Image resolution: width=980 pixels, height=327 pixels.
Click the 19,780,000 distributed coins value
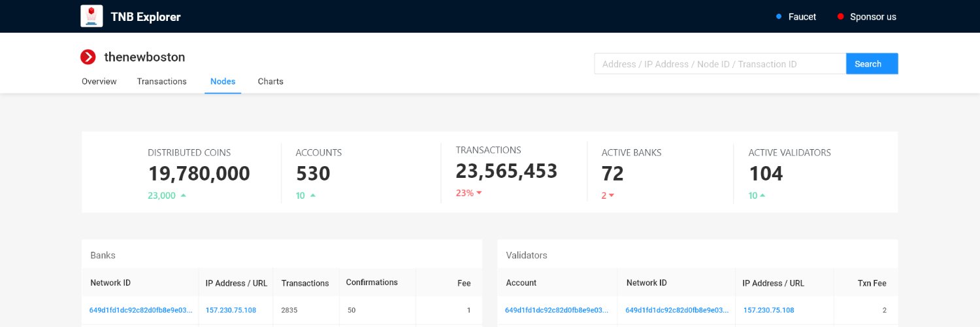(x=199, y=173)
